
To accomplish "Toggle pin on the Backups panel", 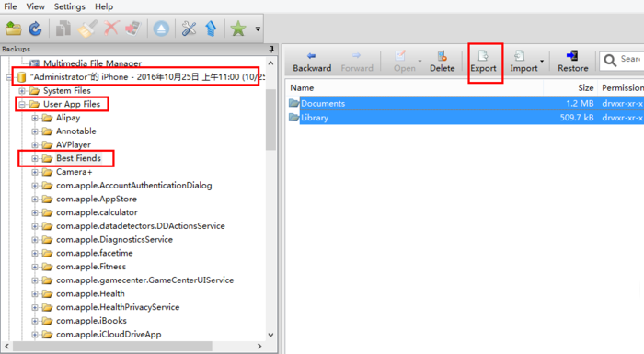I will 271,49.
